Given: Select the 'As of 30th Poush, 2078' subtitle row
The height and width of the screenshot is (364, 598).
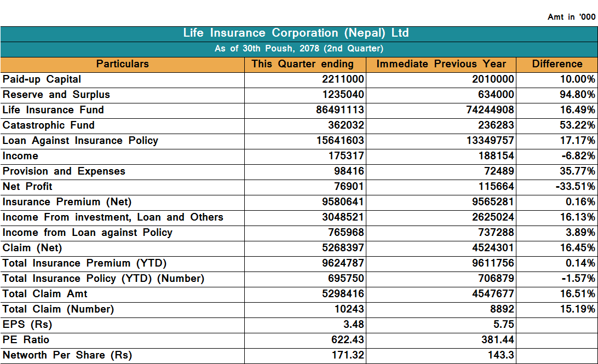Looking at the screenshot, I should click(298, 49).
